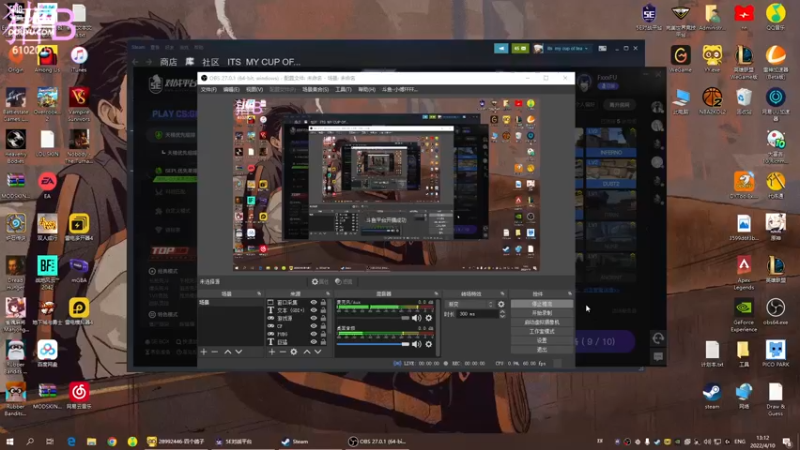Click 工作室模式 button in OBS controls
Viewport: 800px width, 450px height.
(x=542, y=331)
